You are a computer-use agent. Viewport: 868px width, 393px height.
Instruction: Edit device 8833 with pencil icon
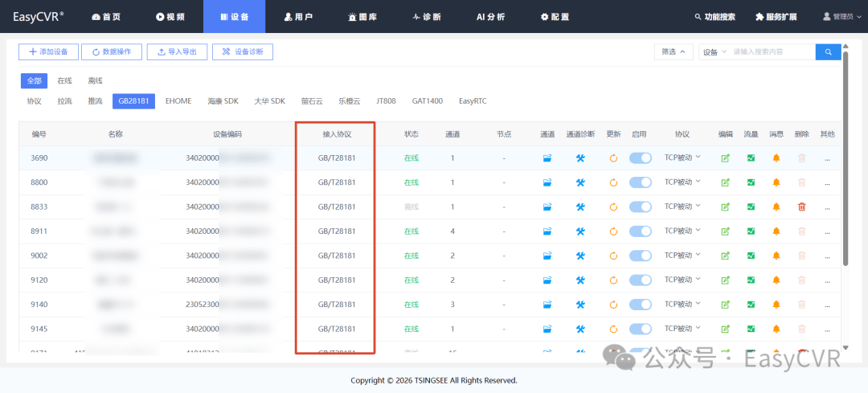click(725, 207)
